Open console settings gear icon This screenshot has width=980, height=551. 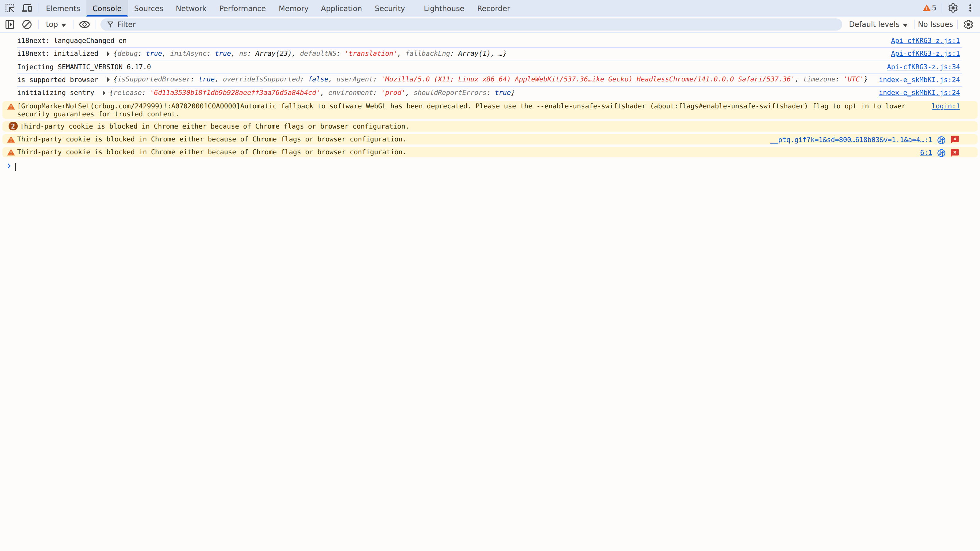(x=968, y=24)
